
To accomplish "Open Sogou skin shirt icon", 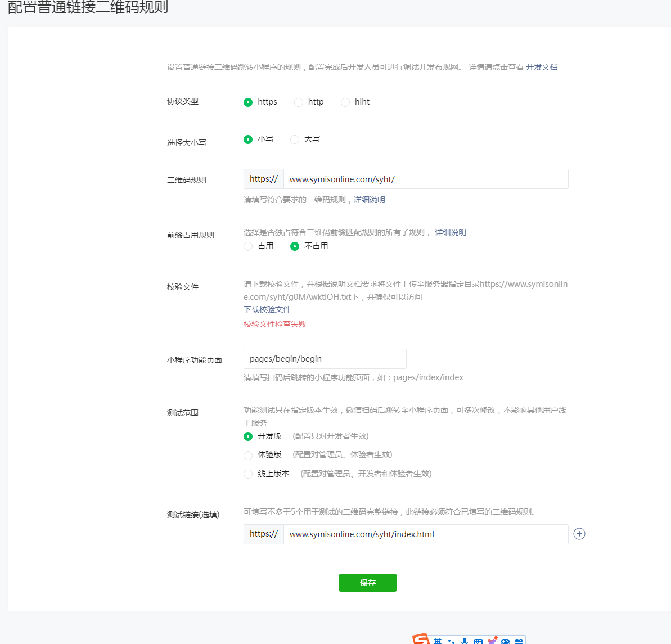I will point(492,641).
